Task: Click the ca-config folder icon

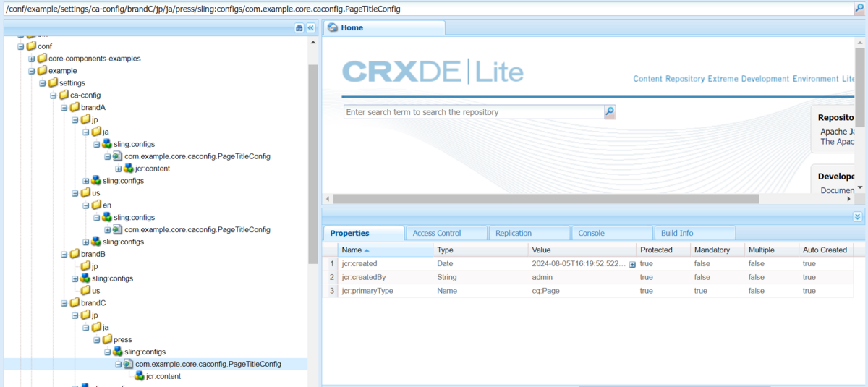Action: coord(64,95)
